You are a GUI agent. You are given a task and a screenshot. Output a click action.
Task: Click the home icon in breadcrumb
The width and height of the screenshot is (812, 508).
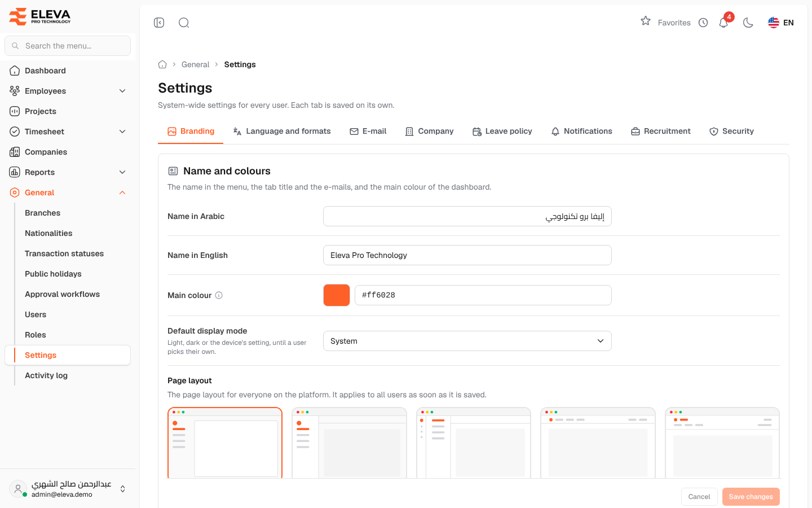click(162, 64)
